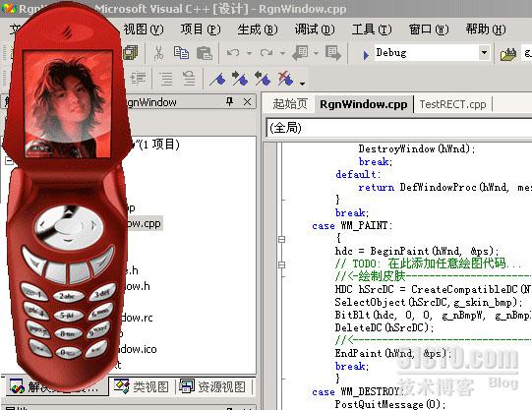Open the Redo history dropdown arrow
This screenshot has height=410, width=532.
point(282,53)
